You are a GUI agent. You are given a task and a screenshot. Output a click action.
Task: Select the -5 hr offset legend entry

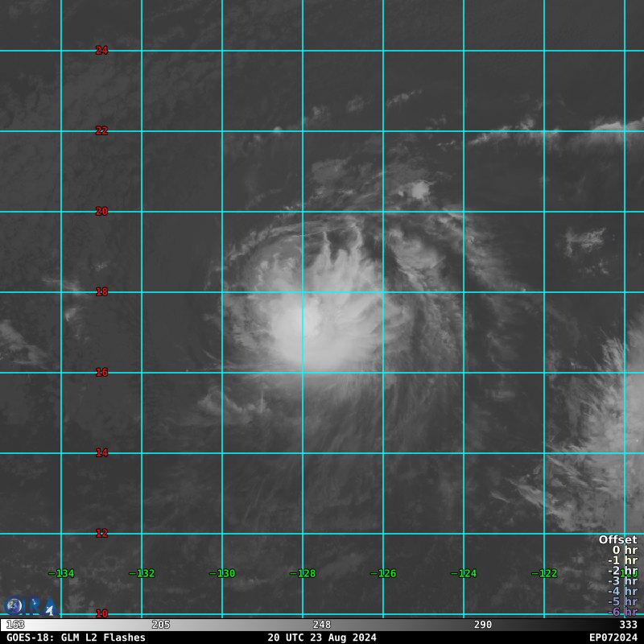tap(621, 601)
